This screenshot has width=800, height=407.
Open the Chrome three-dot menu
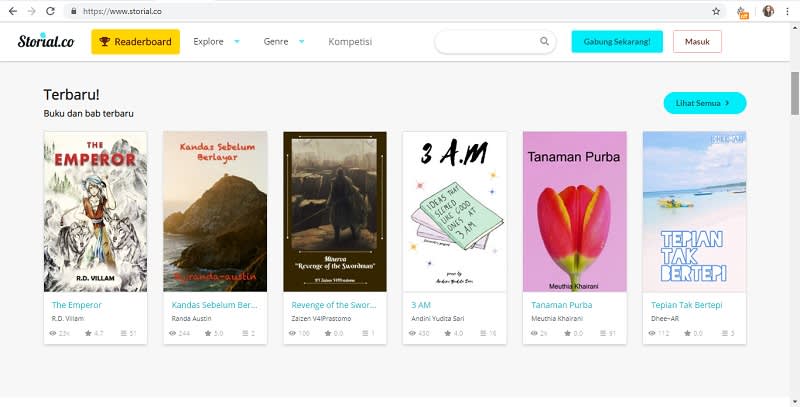point(789,11)
